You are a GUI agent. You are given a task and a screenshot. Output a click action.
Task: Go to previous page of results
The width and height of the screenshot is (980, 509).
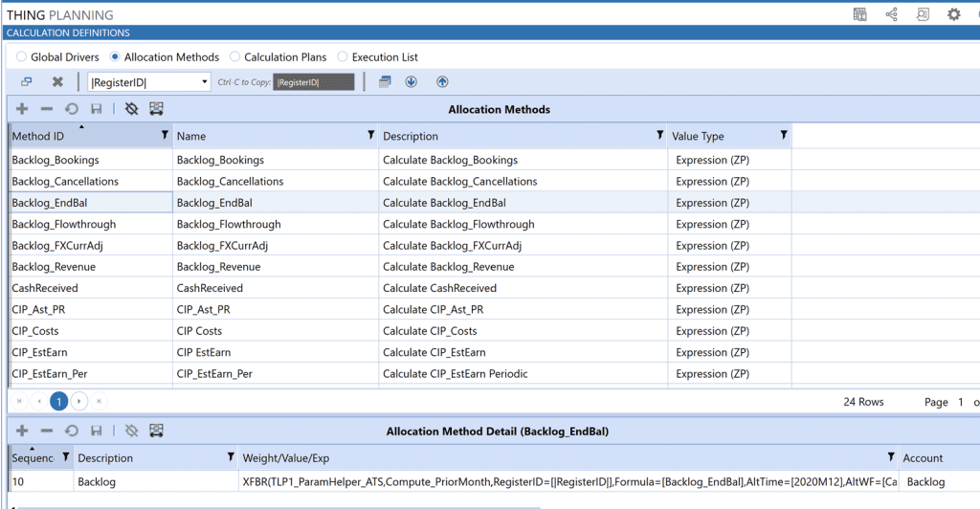pos(39,401)
